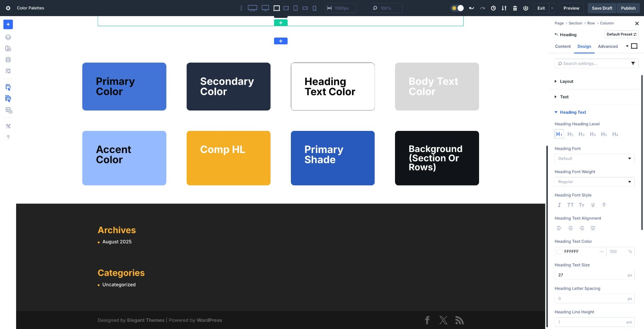Open the Layers panel in the left sidebar

pyautogui.click(x=8, y=37)
